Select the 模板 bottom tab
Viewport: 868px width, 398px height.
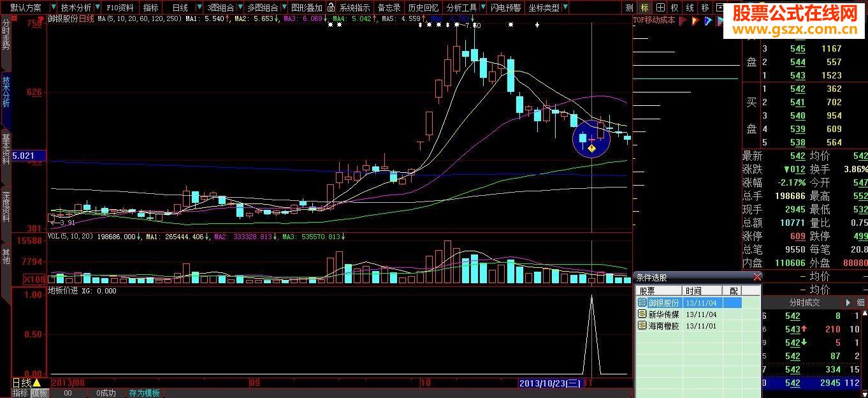(40, 393)
